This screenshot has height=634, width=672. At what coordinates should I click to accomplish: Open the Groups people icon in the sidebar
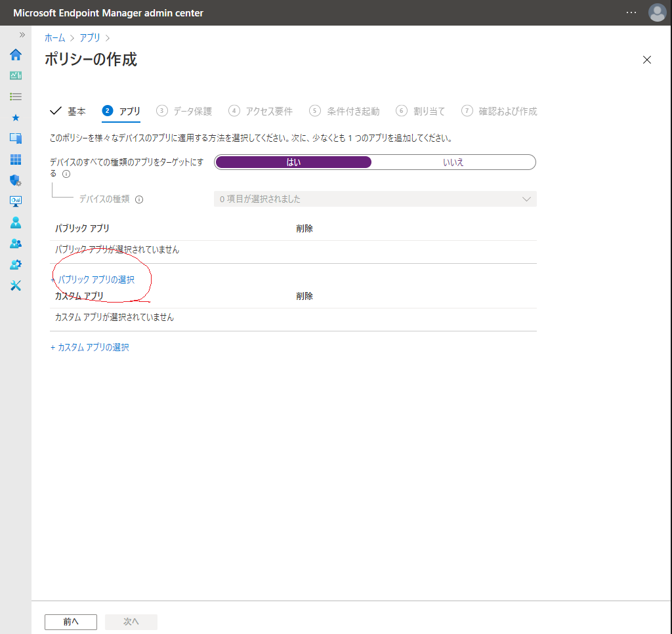[x=16, y=243]
